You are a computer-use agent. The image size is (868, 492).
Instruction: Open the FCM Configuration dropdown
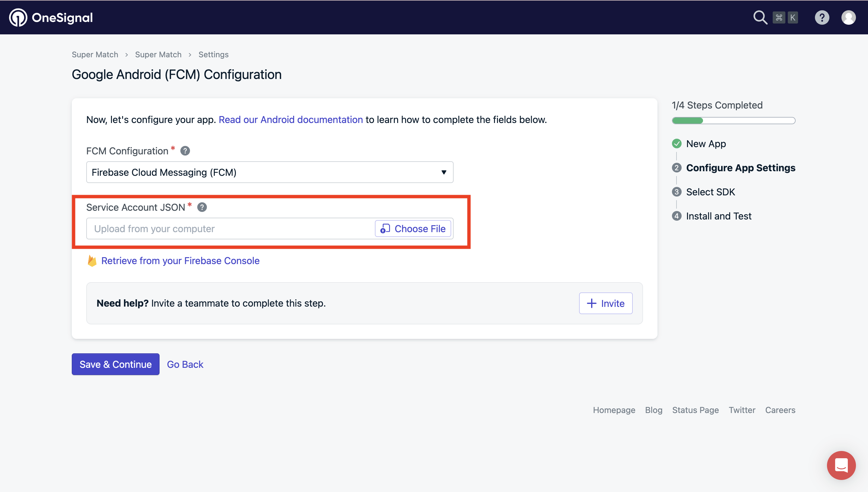[270, 172]
